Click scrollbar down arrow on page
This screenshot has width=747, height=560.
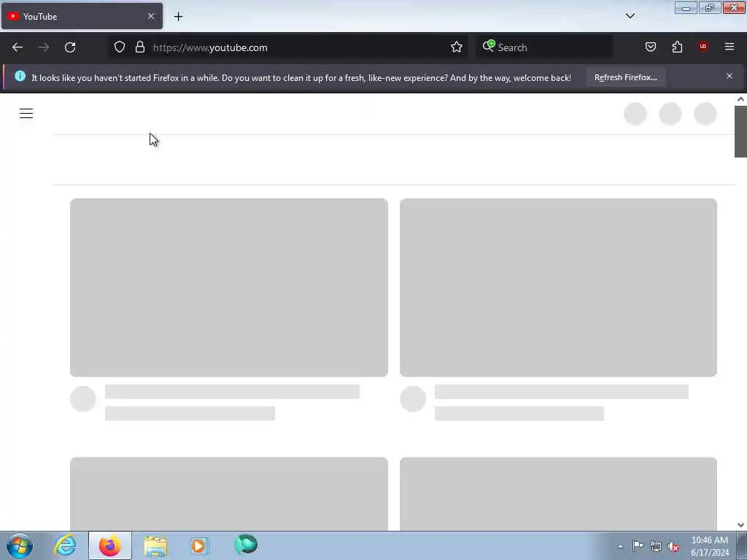[740, 525]
